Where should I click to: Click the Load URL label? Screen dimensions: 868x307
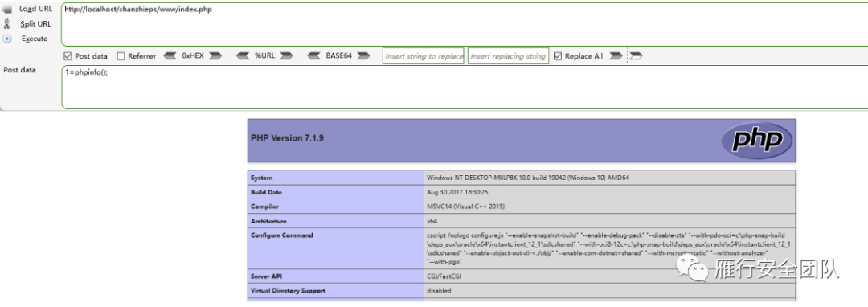tap(36, 9)
